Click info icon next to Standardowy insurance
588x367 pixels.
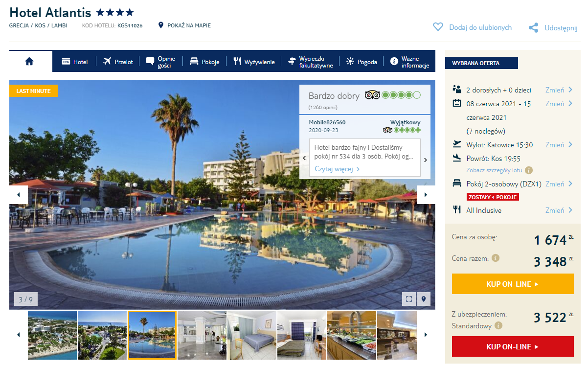(x=498, y=325)
